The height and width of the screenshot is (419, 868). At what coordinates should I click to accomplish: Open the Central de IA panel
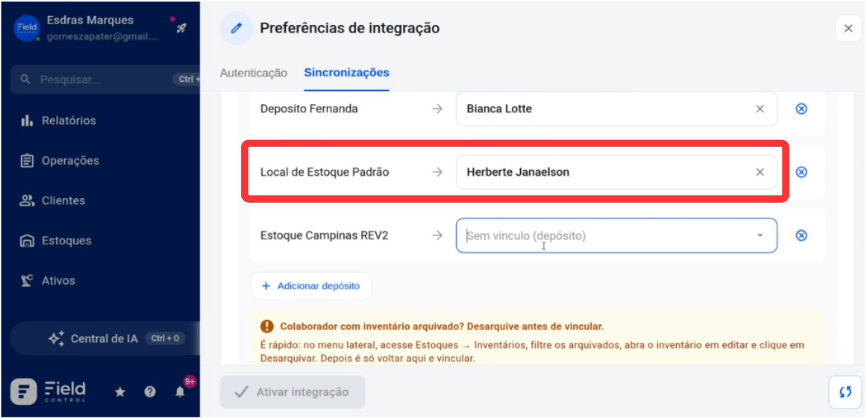pyautogui.click(x=105, y=338)
